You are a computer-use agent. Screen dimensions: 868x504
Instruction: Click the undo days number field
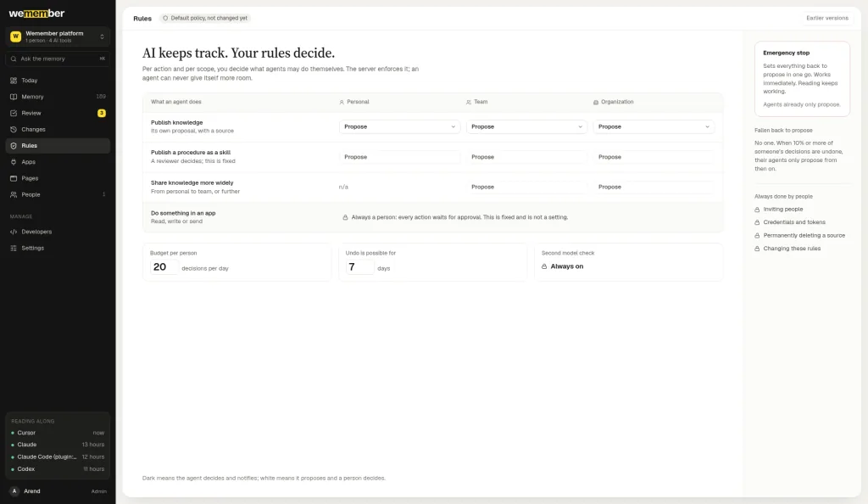click(359, 267)
